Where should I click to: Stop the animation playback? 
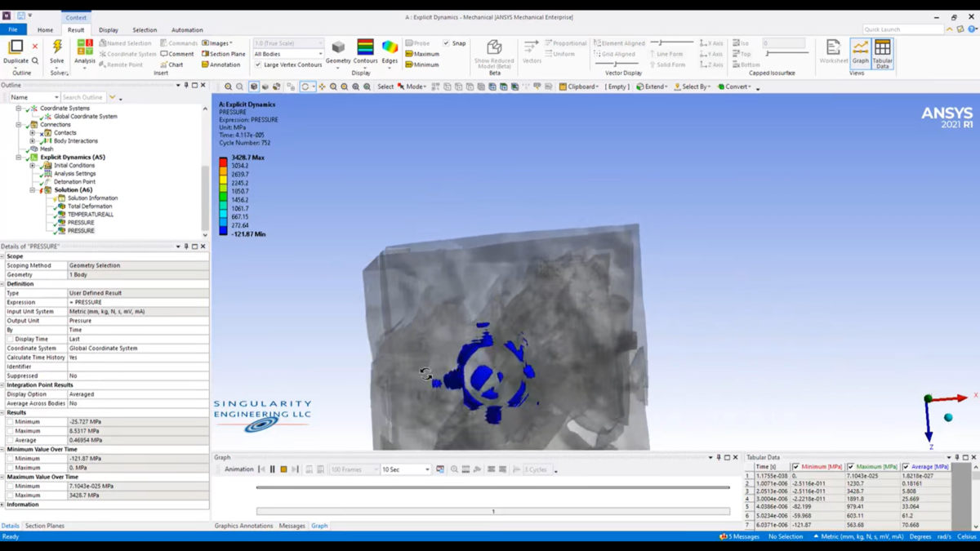click(x=283, y=469)
